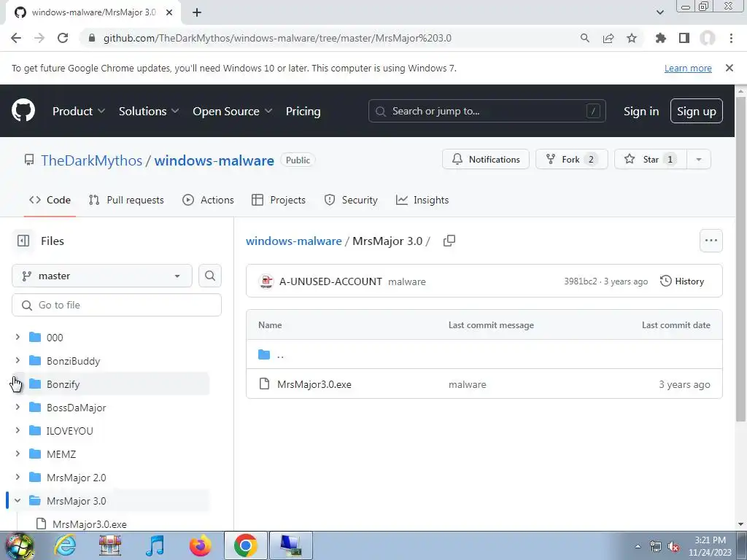Expand the BossDaMajor folder

(18, 407)
